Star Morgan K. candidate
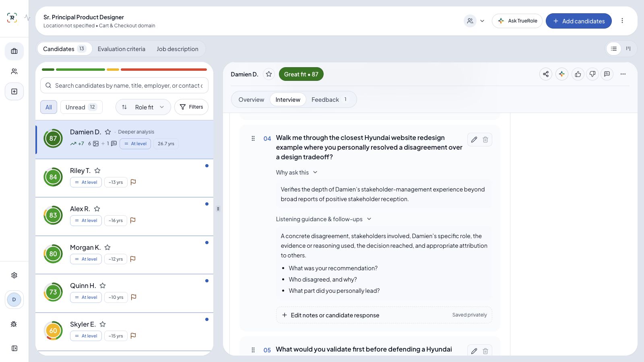This screenshot has height=362, width=644. point(107,247)
